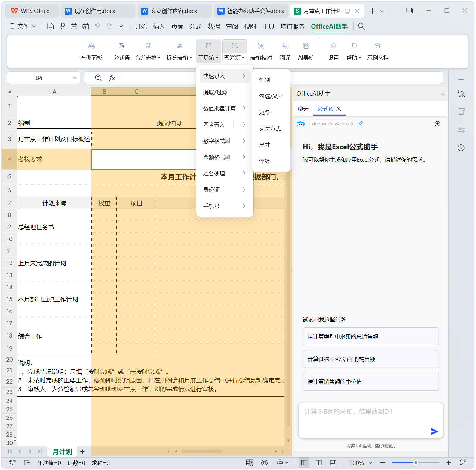Click the AI prompt input field
This screenshot has height=470, width=476.
371,420
